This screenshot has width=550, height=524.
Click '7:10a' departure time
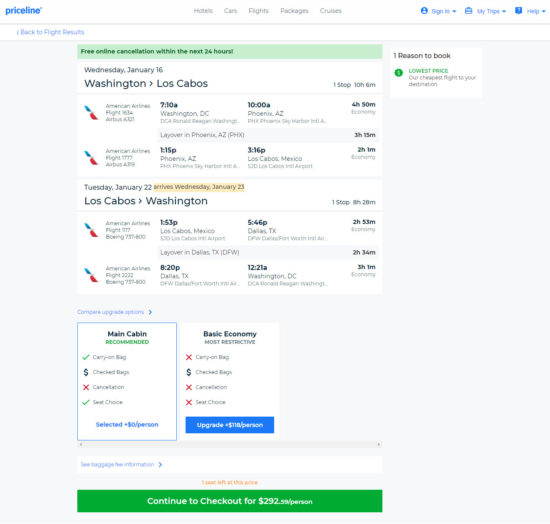[169, 105]
